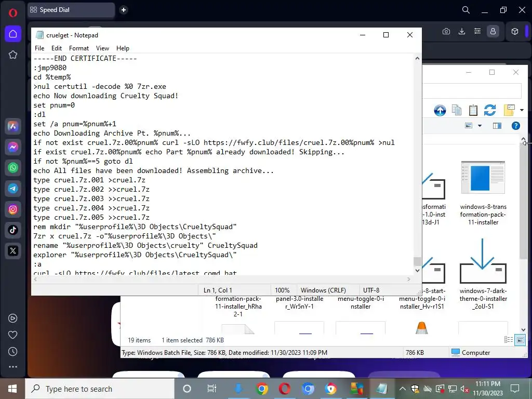Open the File menu in Notepad
The height and width of the screenshot is (399, 532).
(39, 48)
